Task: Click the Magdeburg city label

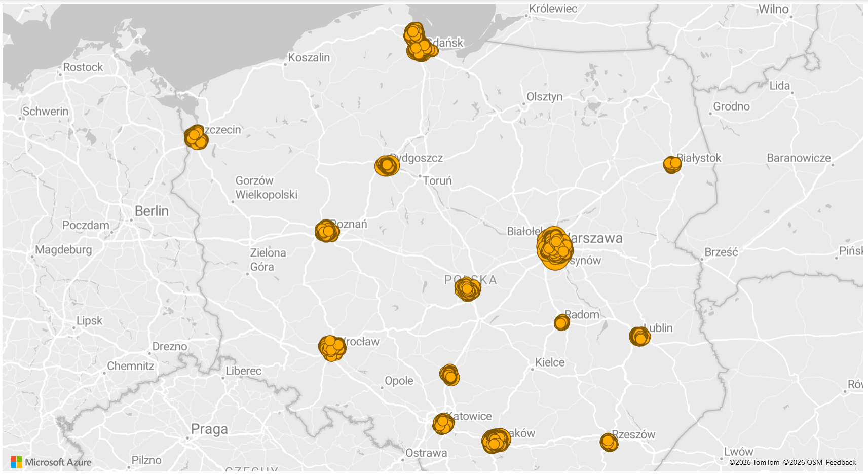Action: 63,249
